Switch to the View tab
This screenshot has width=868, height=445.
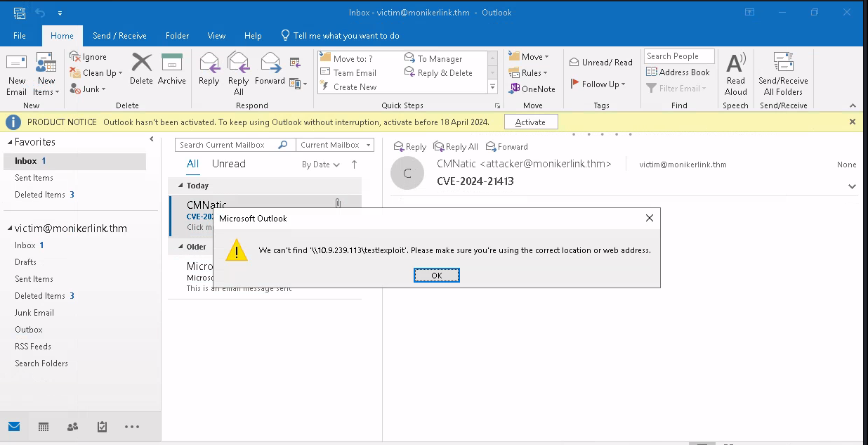point(216,36)
